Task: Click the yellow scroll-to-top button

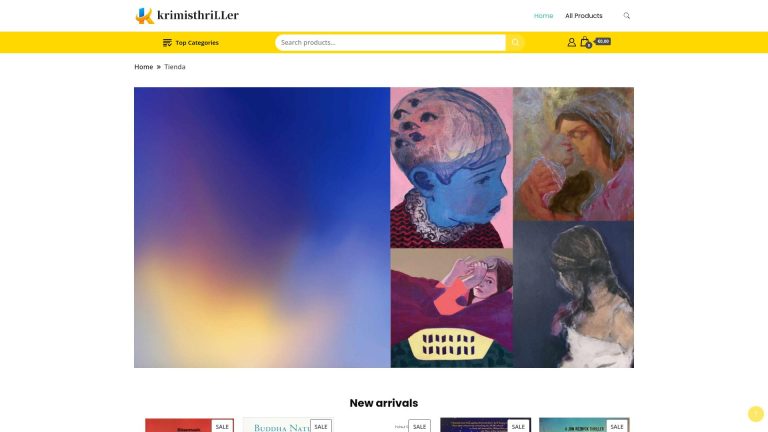Action: point(756,414)
